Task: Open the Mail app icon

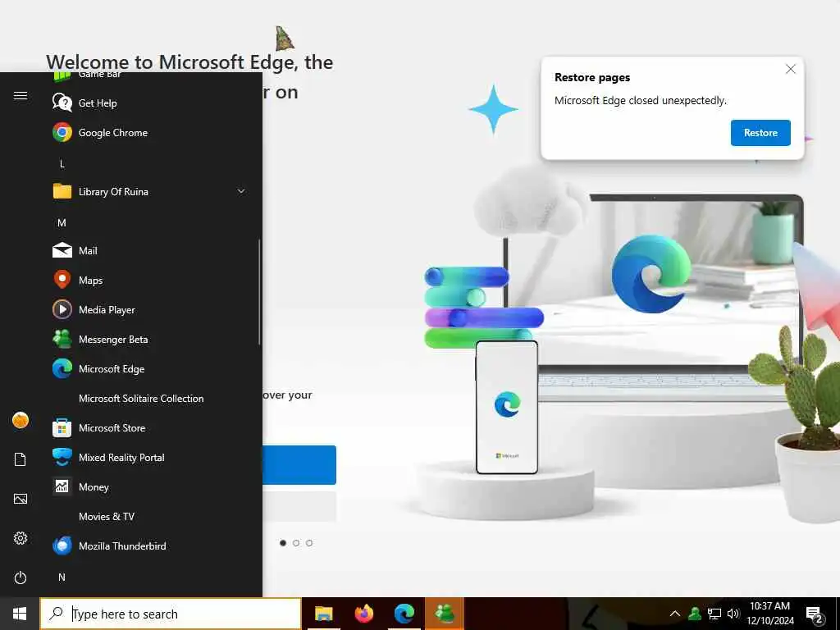Action: [62, 250]
